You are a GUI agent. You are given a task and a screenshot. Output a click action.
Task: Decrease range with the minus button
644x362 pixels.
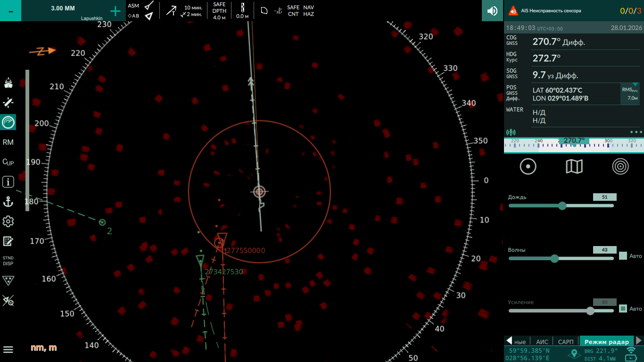click(10, 11)
